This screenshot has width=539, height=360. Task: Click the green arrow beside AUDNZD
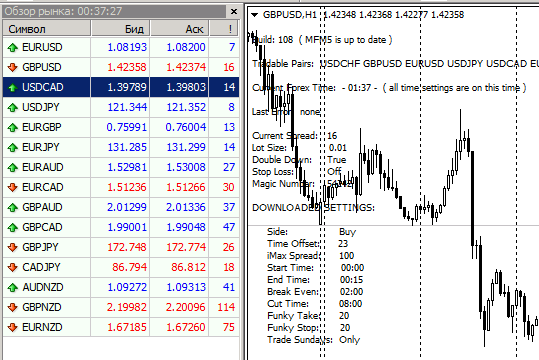coord(13,287)
